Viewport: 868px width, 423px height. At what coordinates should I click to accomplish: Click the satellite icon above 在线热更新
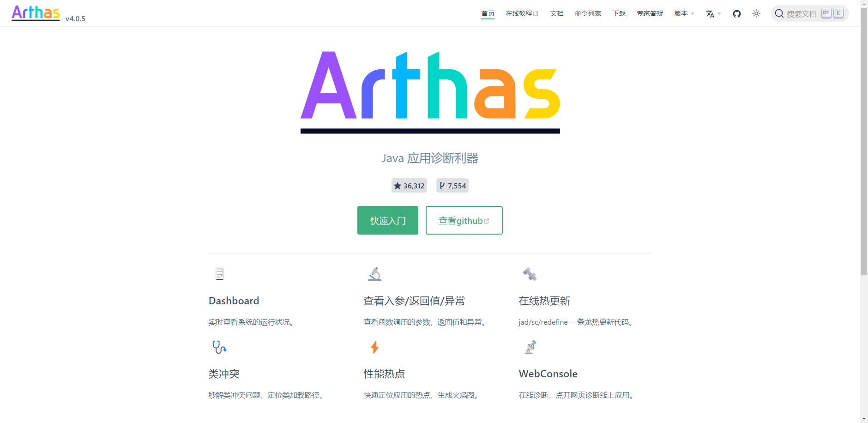tap(530, 274)
